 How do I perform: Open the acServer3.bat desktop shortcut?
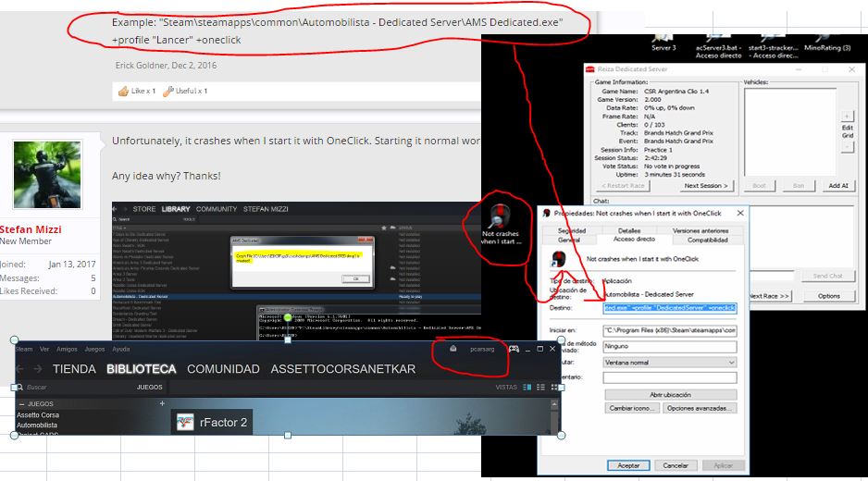click(x=718, y=47)
